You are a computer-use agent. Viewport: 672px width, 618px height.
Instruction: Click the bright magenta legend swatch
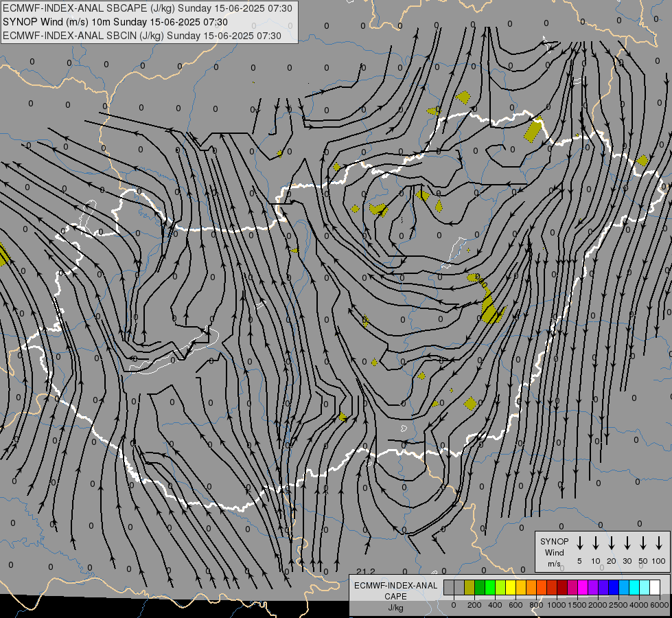tap(583, 587)
